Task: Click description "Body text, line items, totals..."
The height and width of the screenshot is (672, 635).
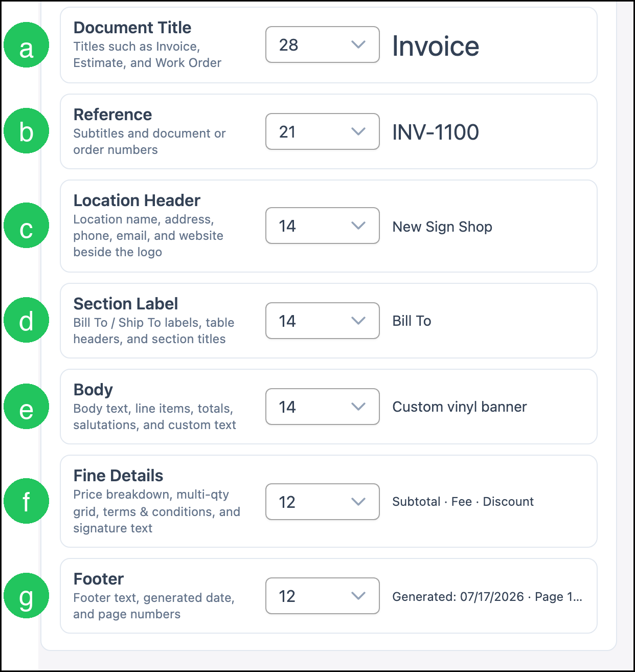Action: point(154,417)
